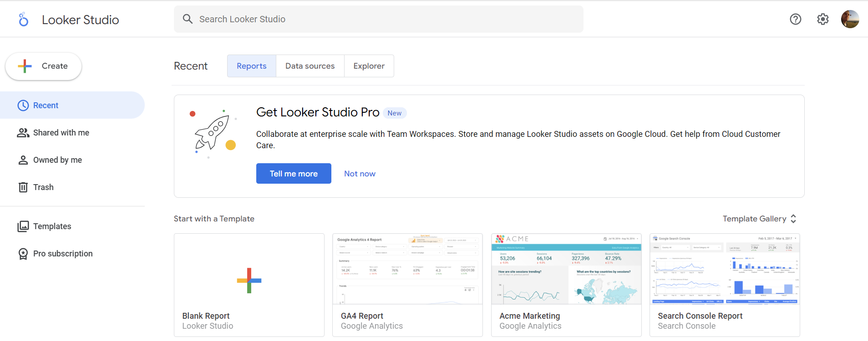Click the Recent section heading
The width and height of the screenshot is (868, 341).
[191, 66]
